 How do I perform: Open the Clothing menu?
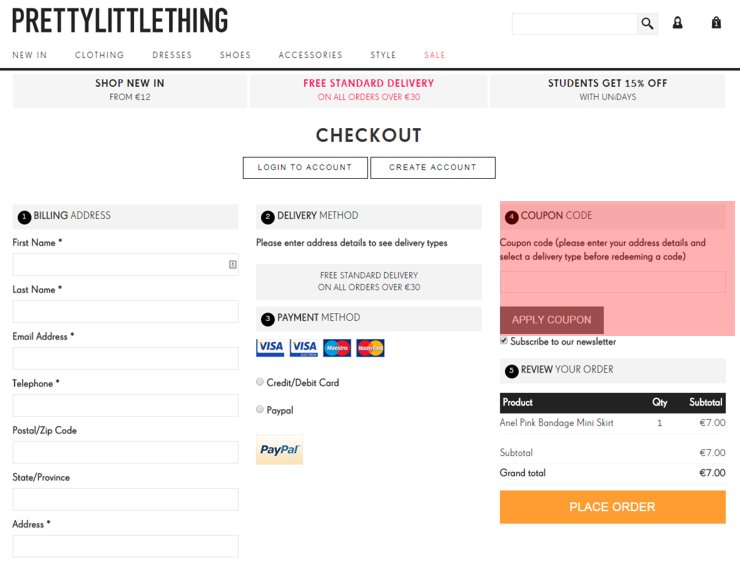pos(100,55)
